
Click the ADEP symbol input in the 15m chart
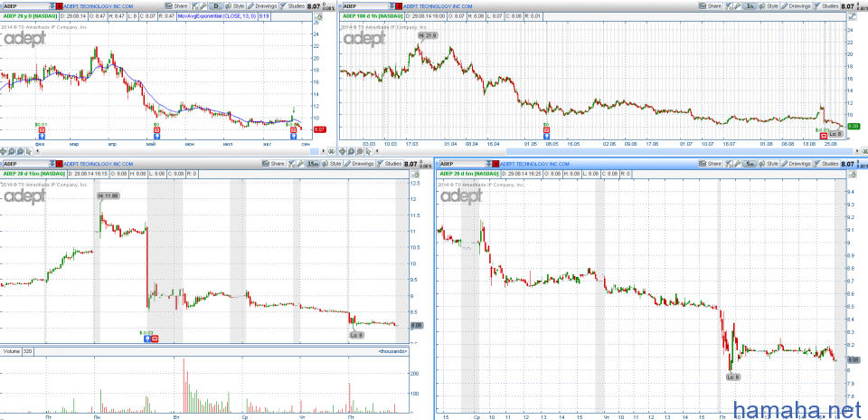pos(26,164)
